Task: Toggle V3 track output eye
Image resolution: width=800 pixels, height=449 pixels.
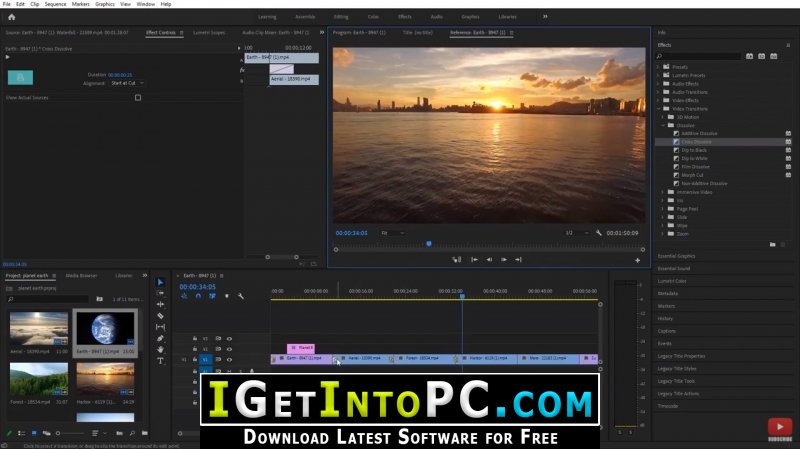Action: (x=229, y=339)
